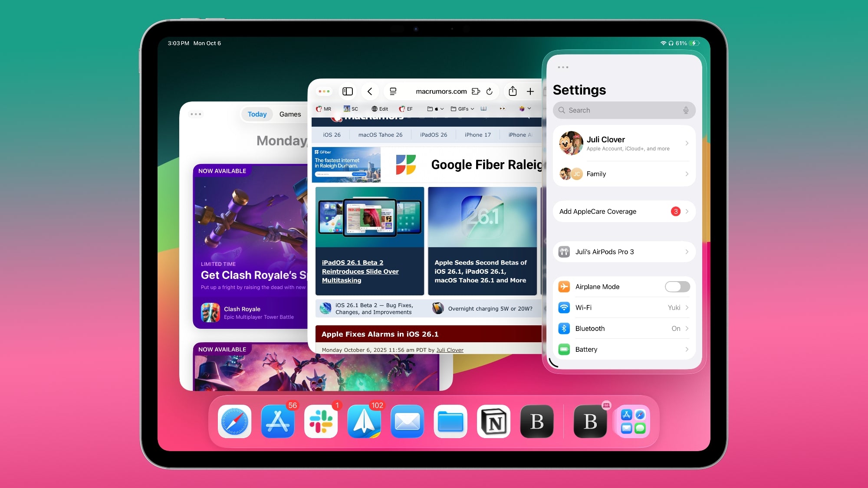Go back using Safari's back arrow

click(370, 92)
